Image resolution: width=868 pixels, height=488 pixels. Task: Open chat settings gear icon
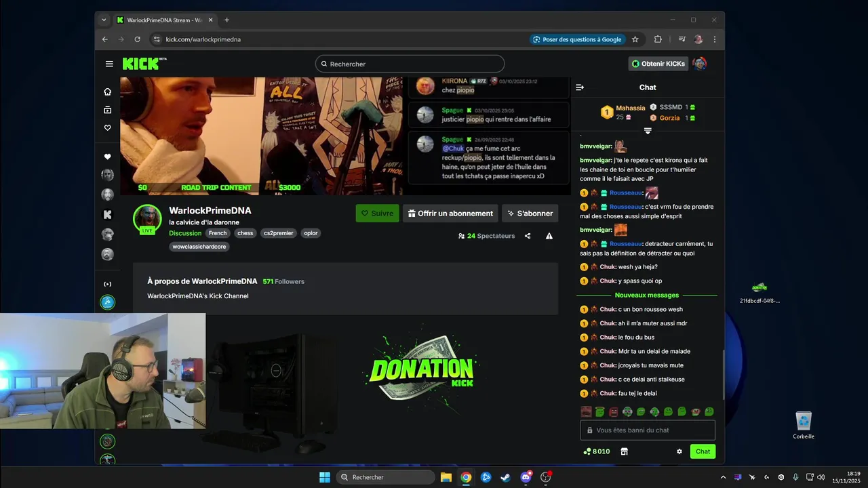click(679, 451)
